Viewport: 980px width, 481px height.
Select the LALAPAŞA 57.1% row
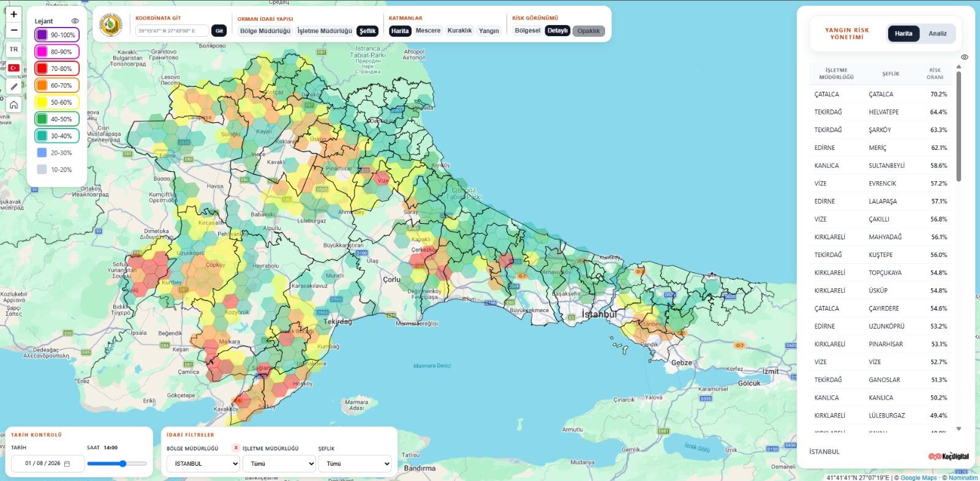[881, 201]
